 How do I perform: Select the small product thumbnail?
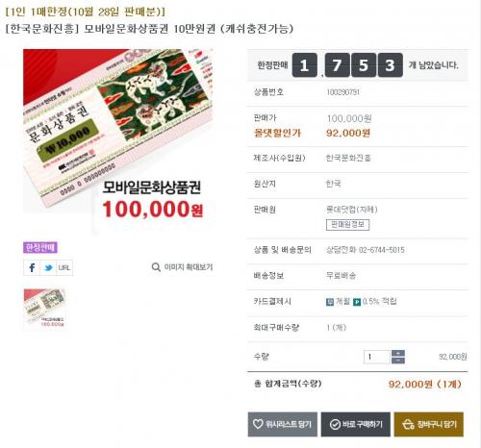(x=44, y=309)
